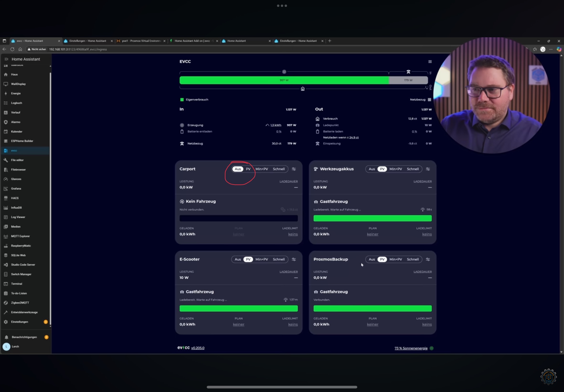
Task: Expand the energy flow bar details
Action: pos(304,80)
